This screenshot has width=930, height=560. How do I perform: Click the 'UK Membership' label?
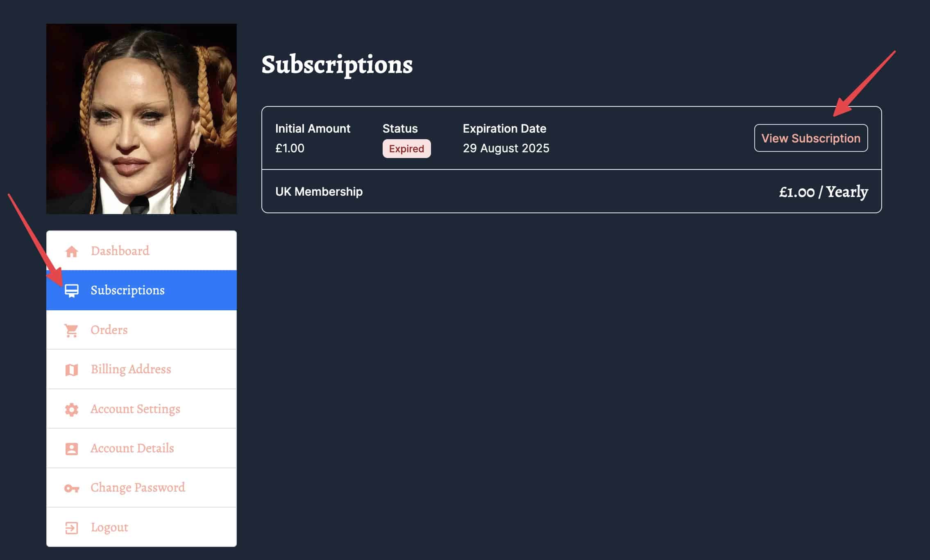pyautogui.click(x=319, y=192)
